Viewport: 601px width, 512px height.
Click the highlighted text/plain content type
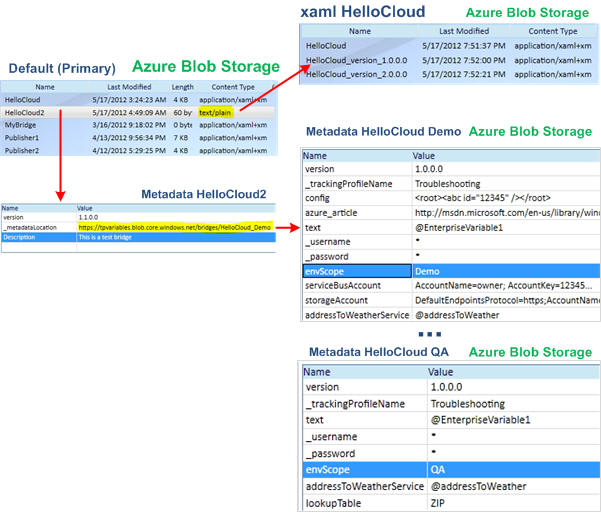point(215,113)
